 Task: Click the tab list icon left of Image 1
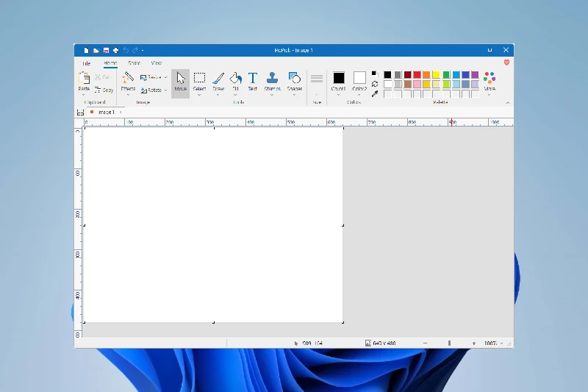pos(80,113)
